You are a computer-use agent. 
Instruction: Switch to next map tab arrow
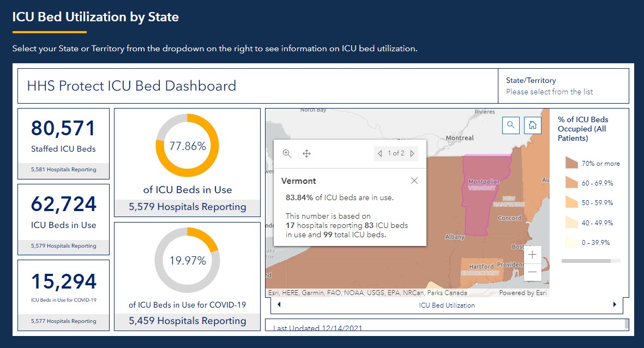(615, 305)
